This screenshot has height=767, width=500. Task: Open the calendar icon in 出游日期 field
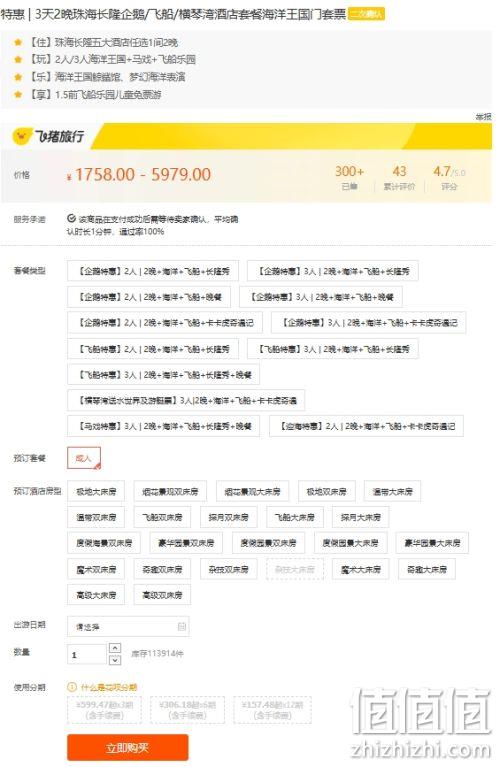pos(182,626)
